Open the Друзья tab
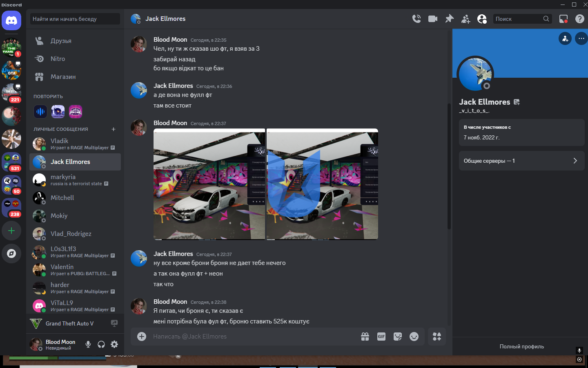The image size is (588, 368). coord(75,41)
